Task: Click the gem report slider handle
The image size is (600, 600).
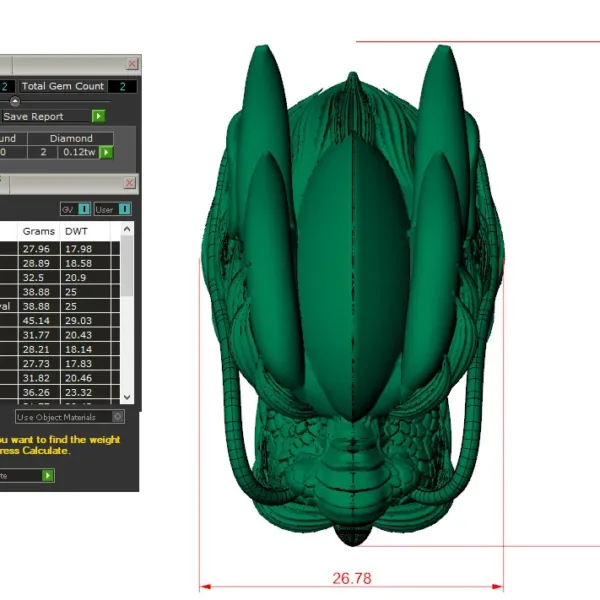Action: pos(15,101)
